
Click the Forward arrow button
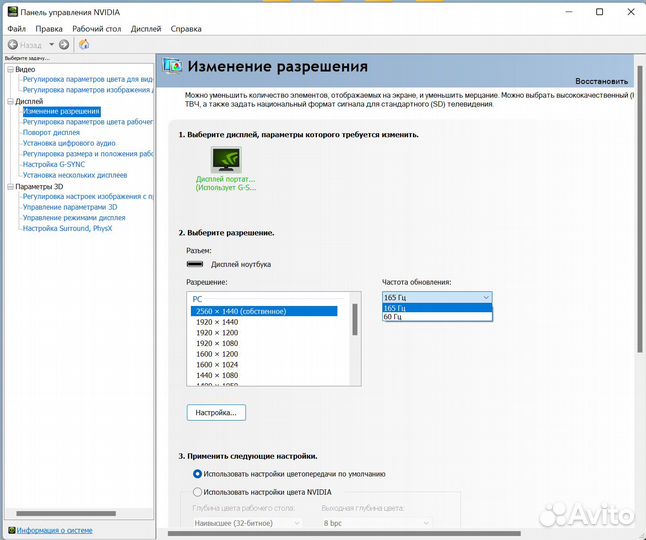[x=64, y=44]
